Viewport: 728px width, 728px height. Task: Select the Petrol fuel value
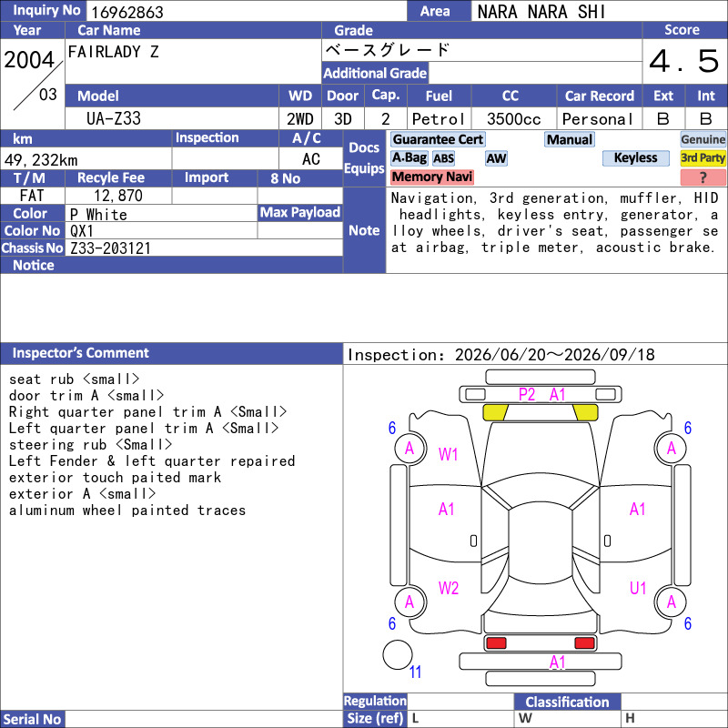[439, 119]
